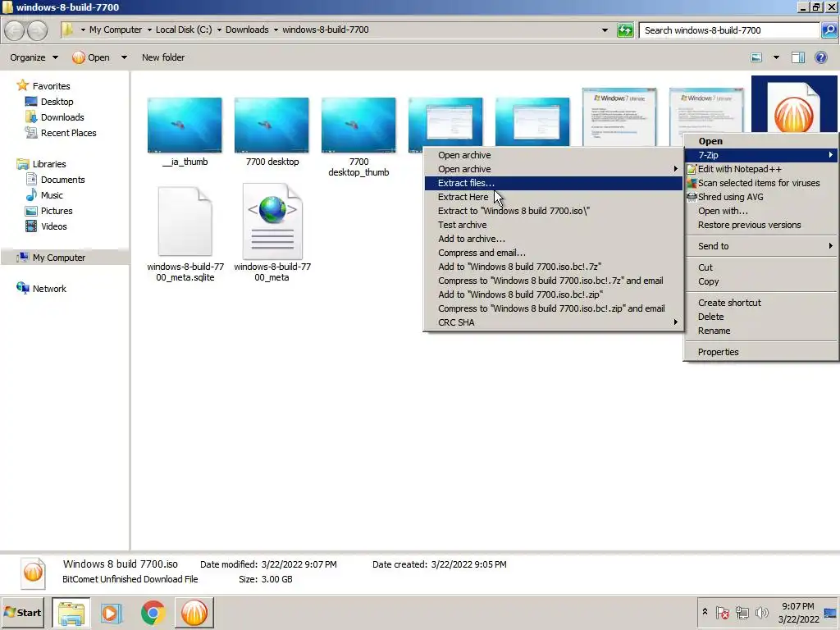Launch Windows Media Player from taskbar
Screen dimensions: 840x630
112,612
